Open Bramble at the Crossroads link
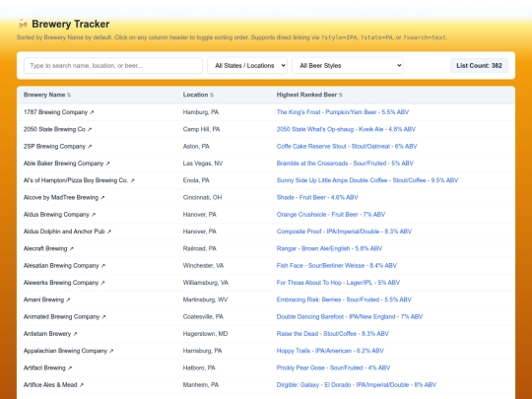 345,164
